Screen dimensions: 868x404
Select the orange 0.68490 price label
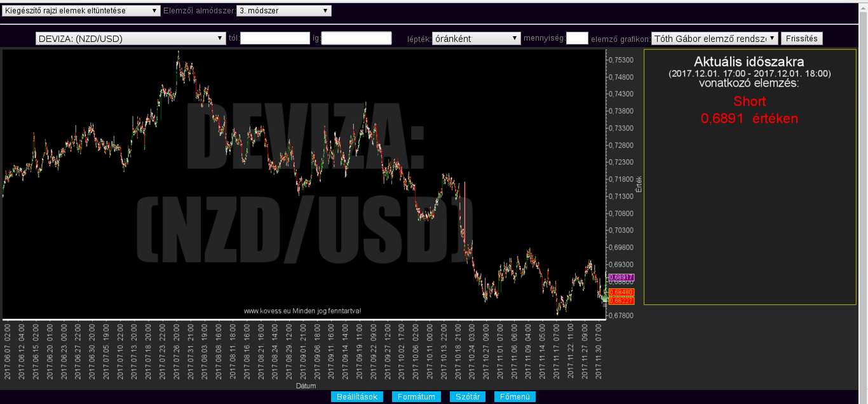621,292
